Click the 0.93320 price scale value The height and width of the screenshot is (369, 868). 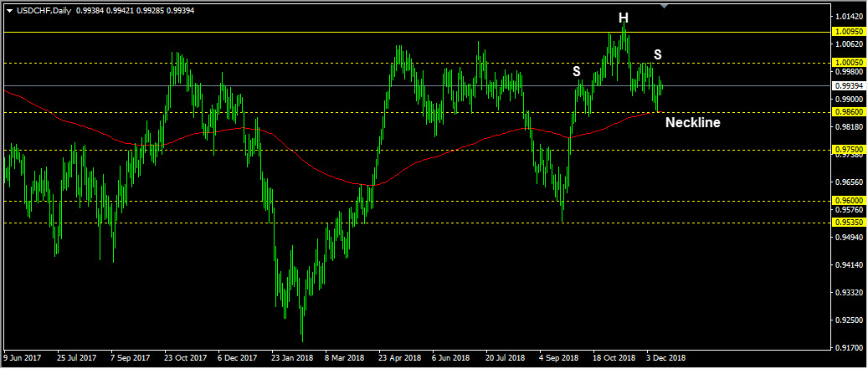pos(848,293)
